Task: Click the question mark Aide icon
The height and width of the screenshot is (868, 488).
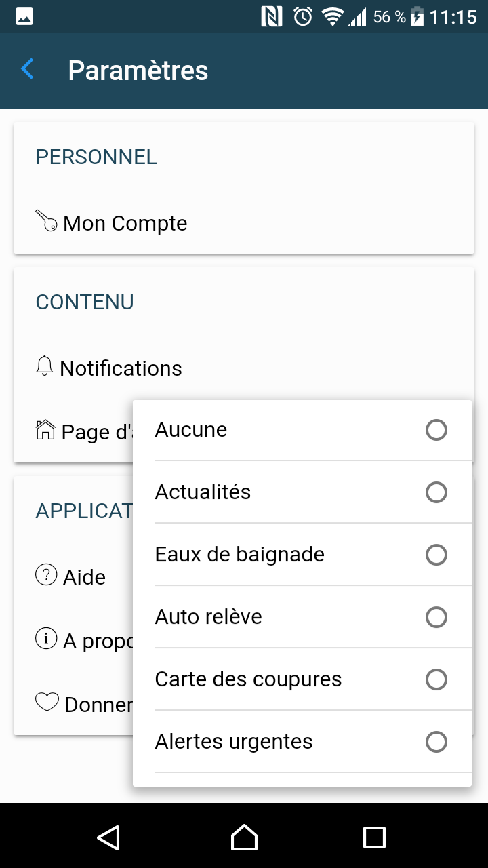Action: (46, 575)
